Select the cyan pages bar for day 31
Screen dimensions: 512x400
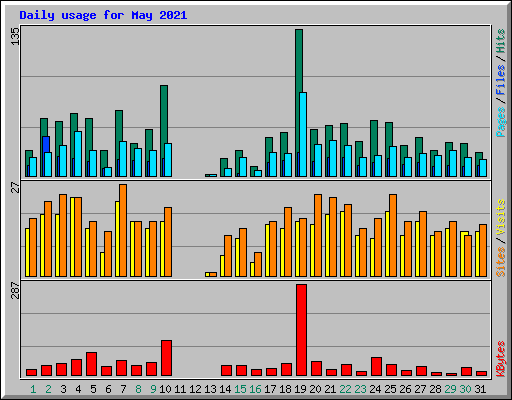click(x=483, y=168)
